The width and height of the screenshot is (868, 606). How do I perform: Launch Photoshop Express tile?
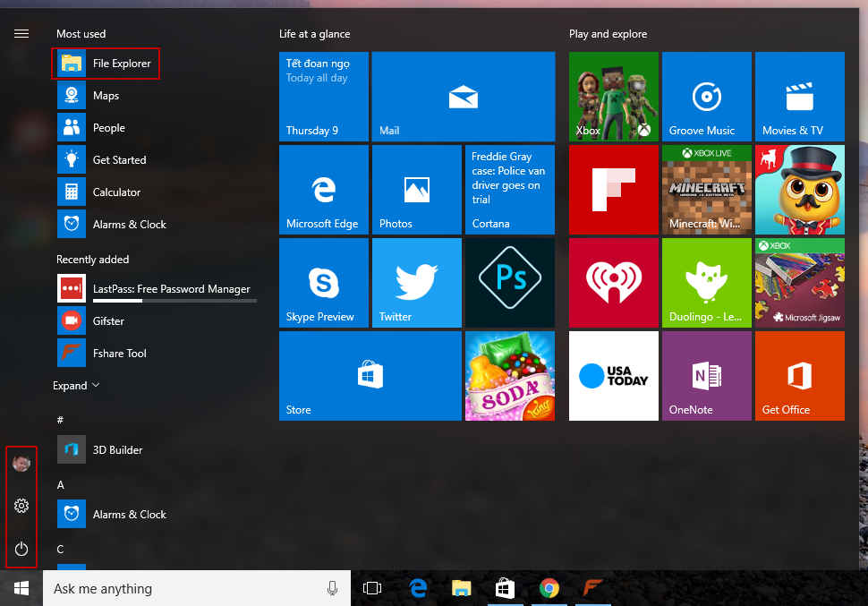(x=510, y=283)
